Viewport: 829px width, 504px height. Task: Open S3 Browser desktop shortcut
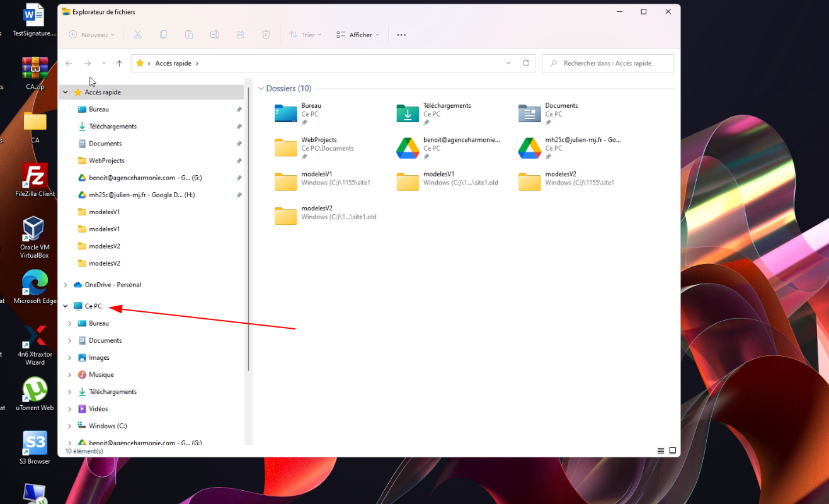pyautogui.click(x=35, y=448)
